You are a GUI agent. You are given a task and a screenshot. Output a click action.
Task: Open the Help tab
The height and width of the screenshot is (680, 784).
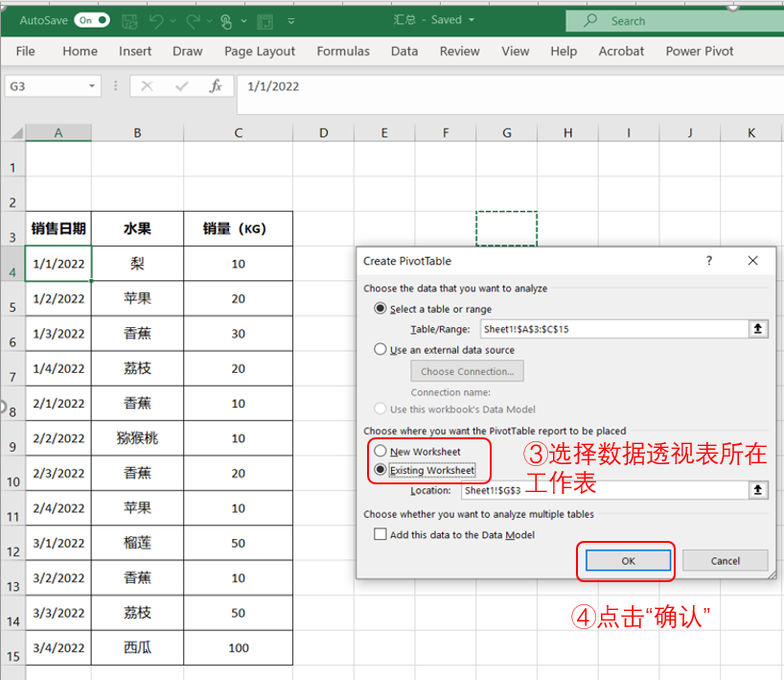coord(564,51)
